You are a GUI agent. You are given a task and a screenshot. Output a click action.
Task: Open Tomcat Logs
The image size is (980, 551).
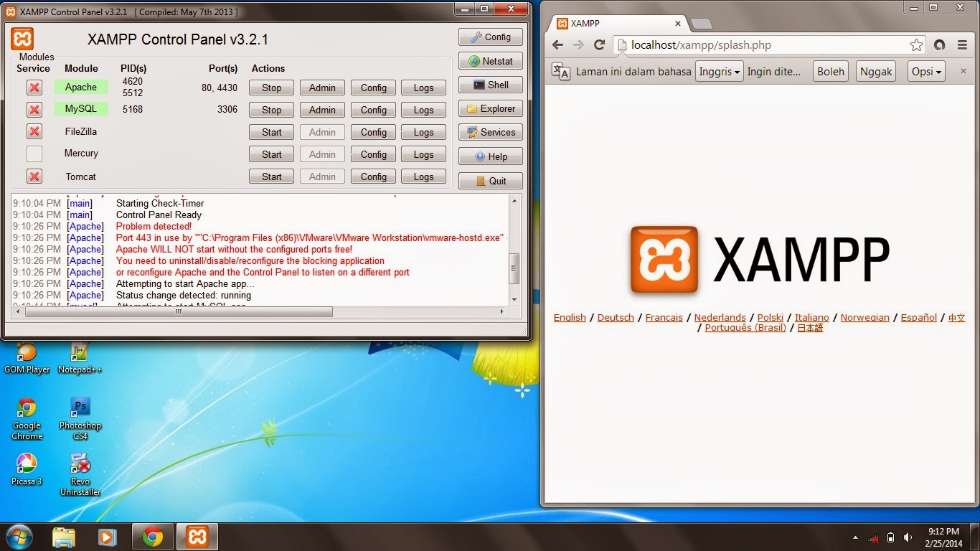tap(423, 176)
